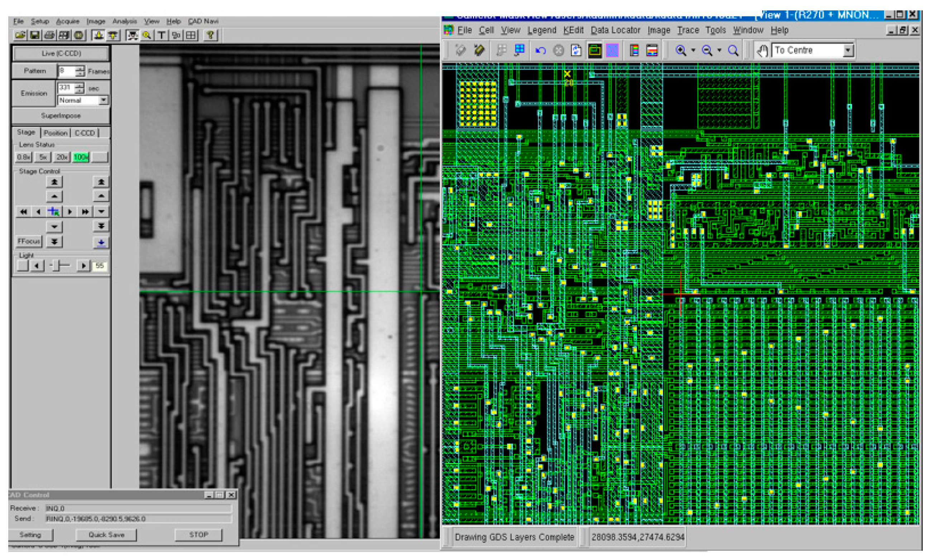Switch to the Position tab
This screenshot has width=932, height=560.
(x=55, y=133)
